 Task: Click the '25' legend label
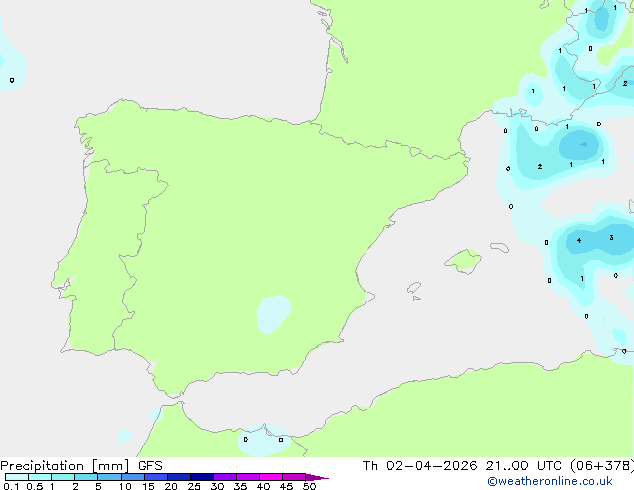194,486
